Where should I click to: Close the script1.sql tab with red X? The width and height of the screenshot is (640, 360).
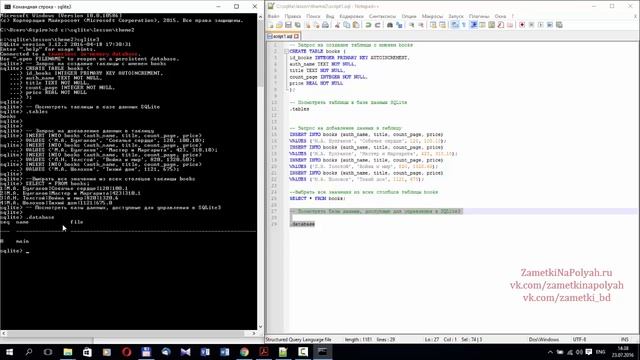coord(297,36)
